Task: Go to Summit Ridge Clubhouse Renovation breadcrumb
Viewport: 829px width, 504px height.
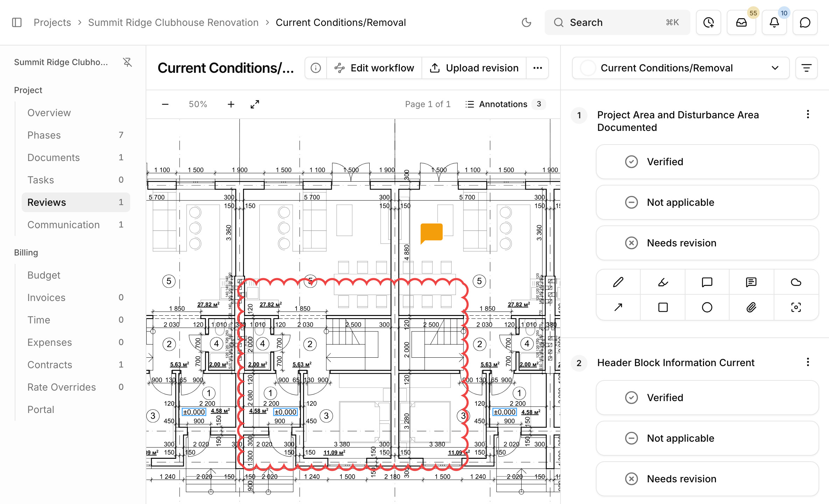Action: 173,22
